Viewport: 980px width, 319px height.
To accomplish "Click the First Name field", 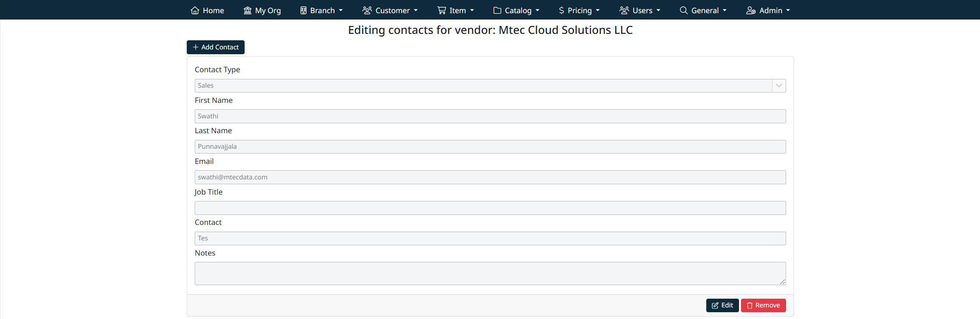I will click(x=490, y=116).
